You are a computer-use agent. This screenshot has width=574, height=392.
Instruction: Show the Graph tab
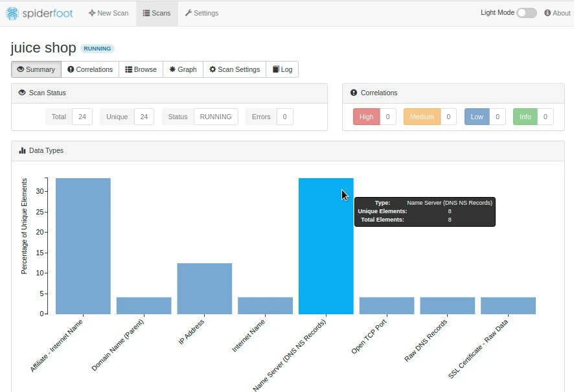coord(183,69)
